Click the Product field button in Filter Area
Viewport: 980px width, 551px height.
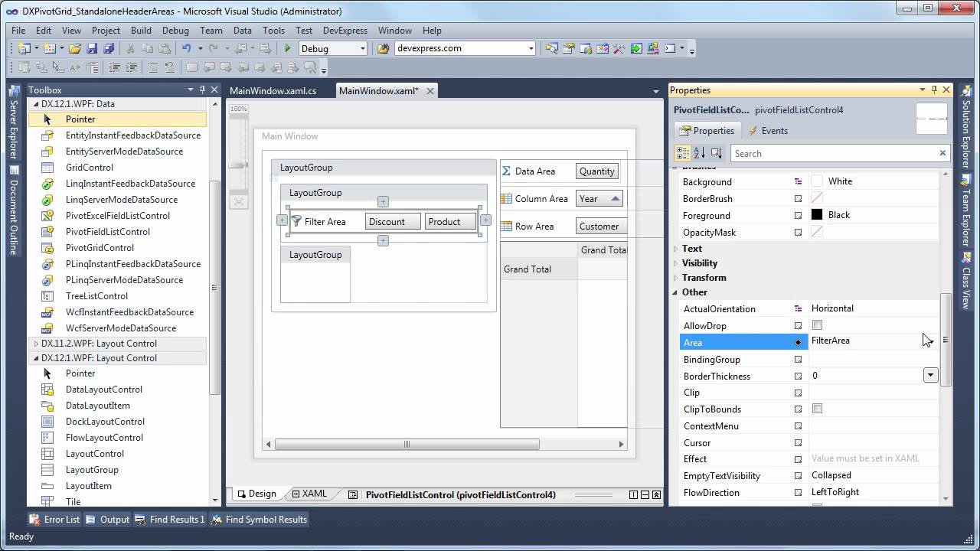point(450,222)
